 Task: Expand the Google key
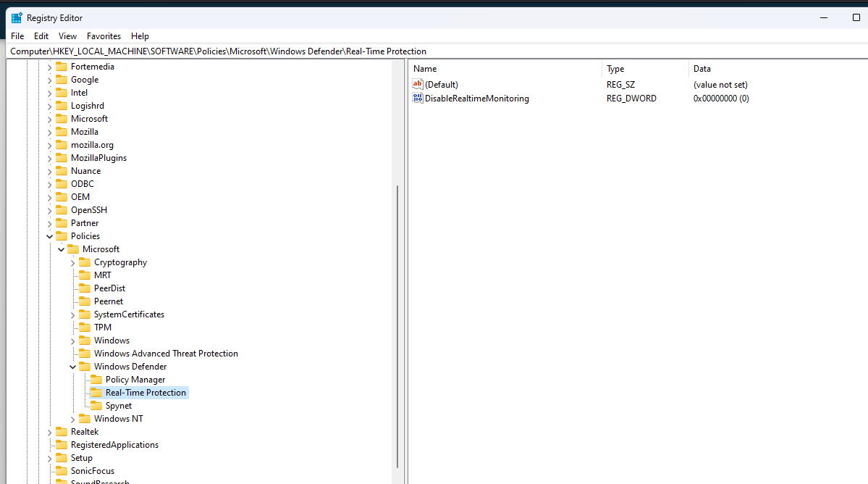(x=49, y=80)
